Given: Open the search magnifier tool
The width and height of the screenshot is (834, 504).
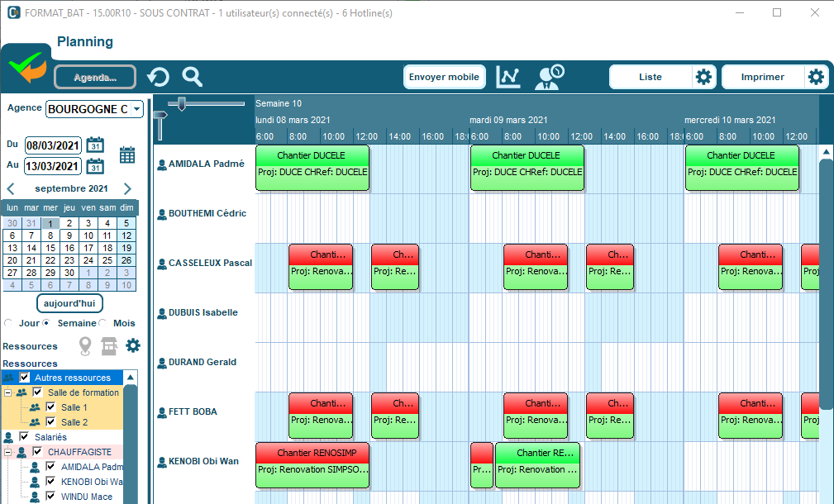Looking at the screenshot, I should 192,77.
